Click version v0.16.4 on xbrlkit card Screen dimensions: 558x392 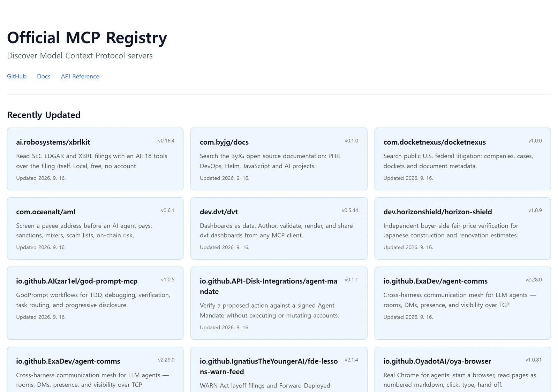pyautogui.click(x=166, y=141)
